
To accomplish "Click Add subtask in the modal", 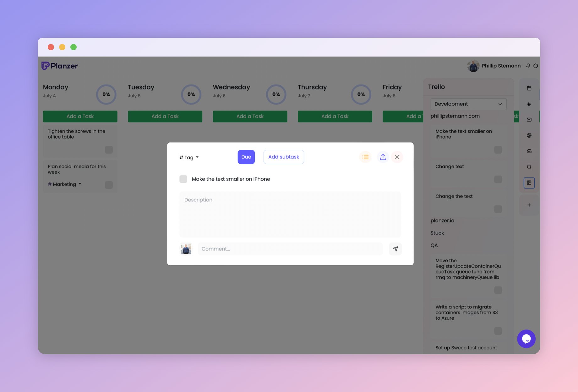I will (x=283, y=157).
